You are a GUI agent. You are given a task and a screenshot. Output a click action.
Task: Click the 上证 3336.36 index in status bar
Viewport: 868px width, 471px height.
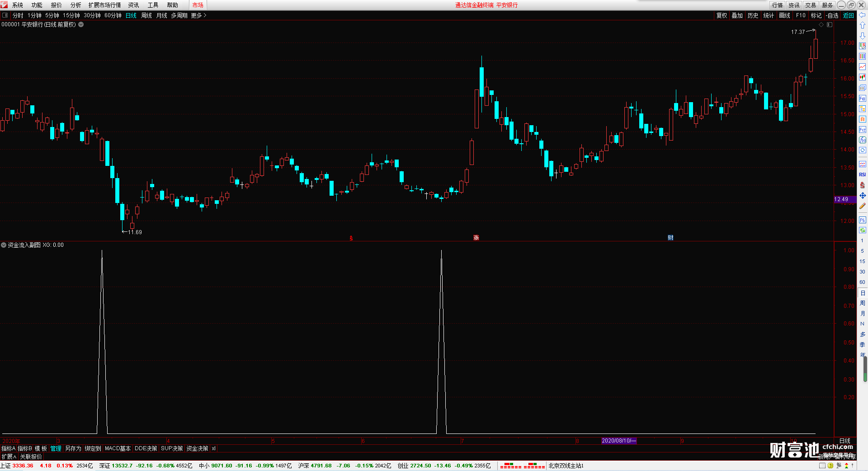coord(17,466)
